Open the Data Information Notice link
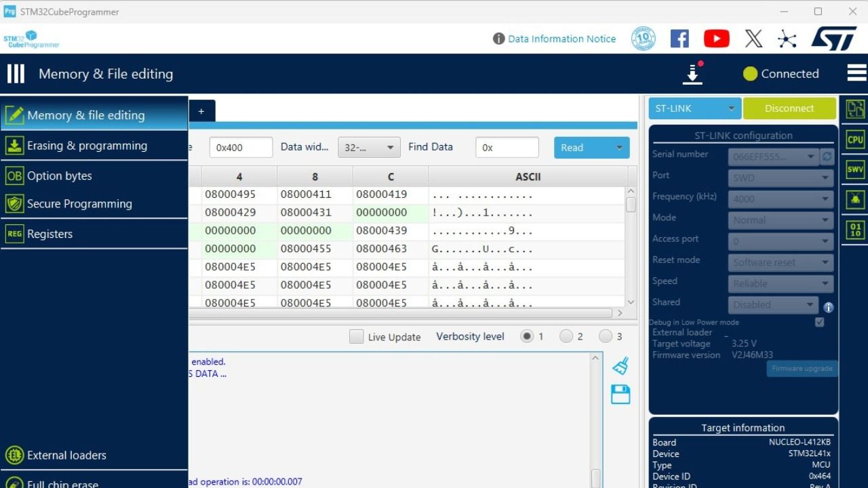Screen dimensions: 868x488 (x=562, y=39)
